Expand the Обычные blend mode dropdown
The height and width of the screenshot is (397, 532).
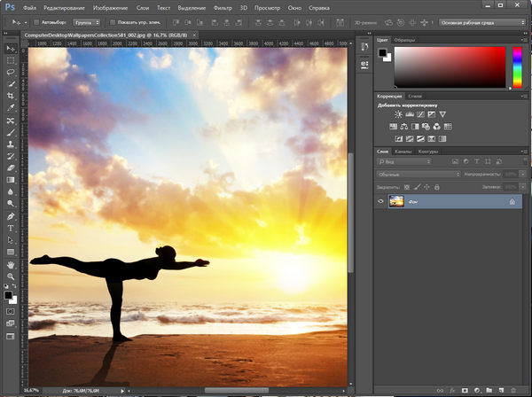[x=415, y=174]
